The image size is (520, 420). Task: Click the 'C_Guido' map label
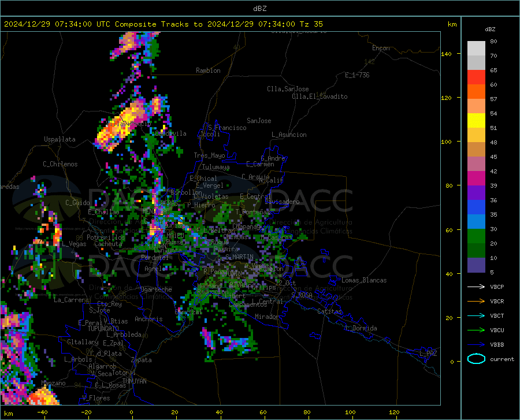(77, 203)
